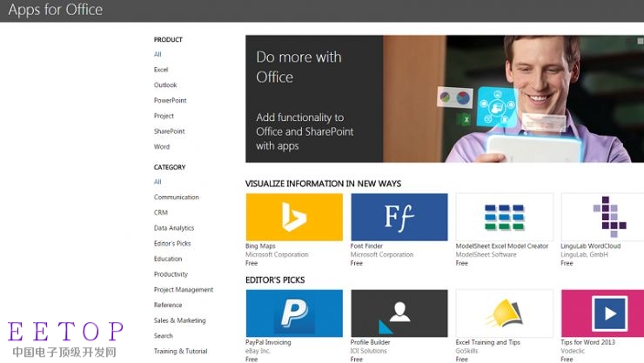This screenshot has height=363, width=644.
Task: Filter products by PowerPoint
Action: 170,100
